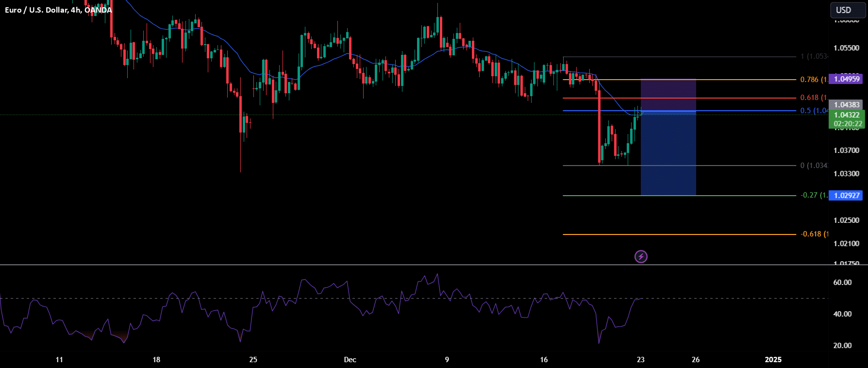Select the 1 (1.053) Fibonacci level label
Image resolution: width=868 pixels, height=368 pixels.
point(814,56)
